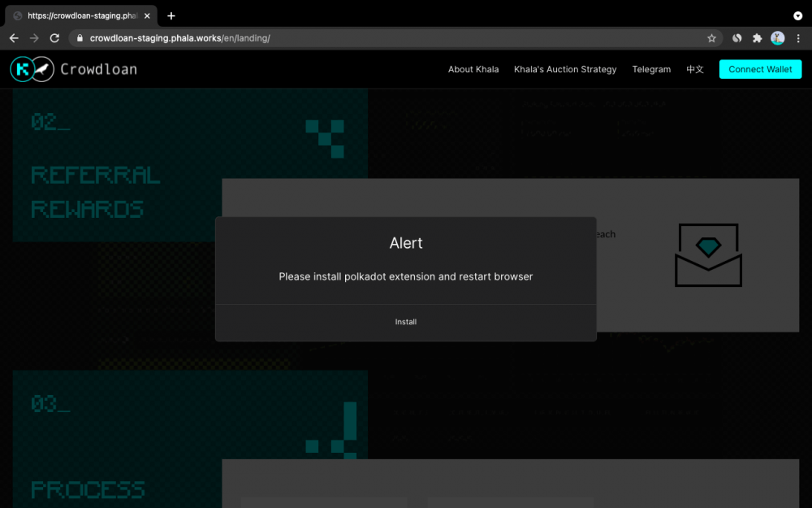812x508 pixels.
Task: Click the Connect Wallet button
Action: (x=760, y=69)
